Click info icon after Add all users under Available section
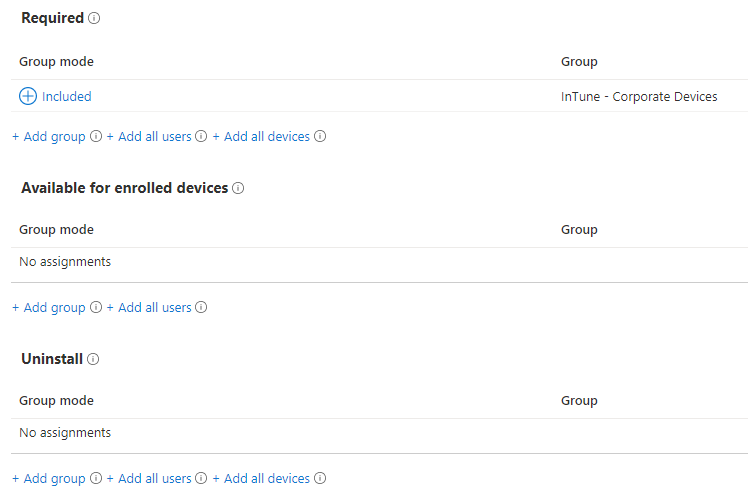Viewport: 748px width, 501px height. (201, 307)
